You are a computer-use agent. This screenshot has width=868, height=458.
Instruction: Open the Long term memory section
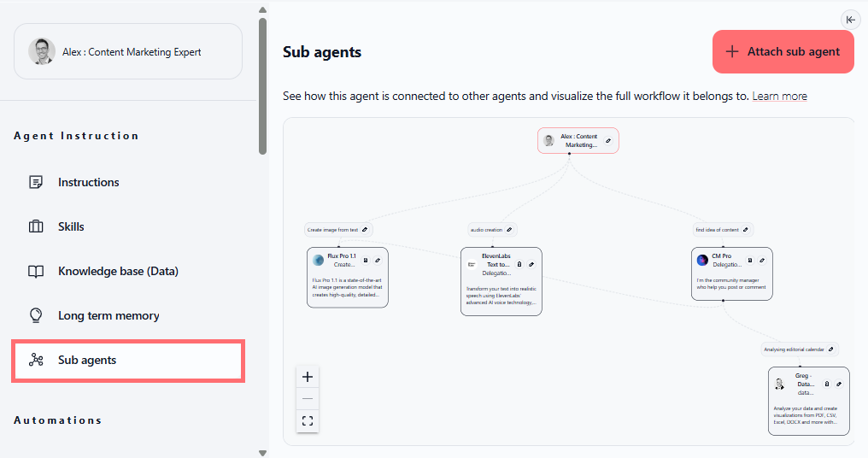pos(108,315)
